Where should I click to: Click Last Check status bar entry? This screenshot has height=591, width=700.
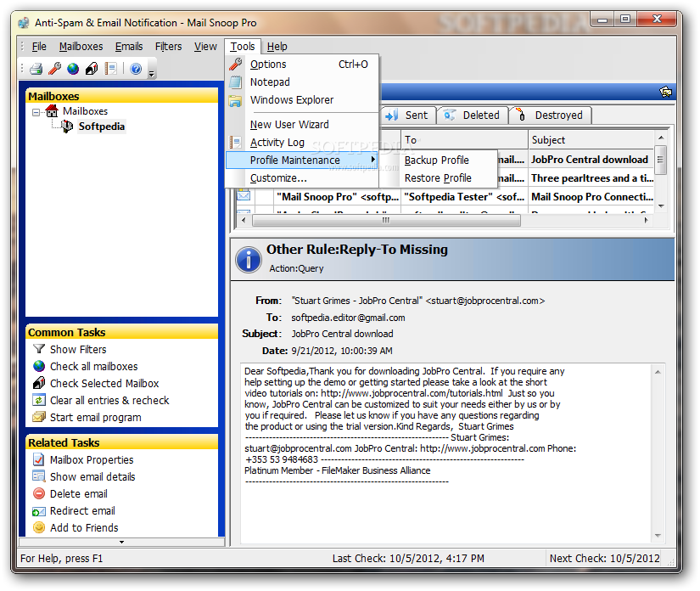[408, 559]
